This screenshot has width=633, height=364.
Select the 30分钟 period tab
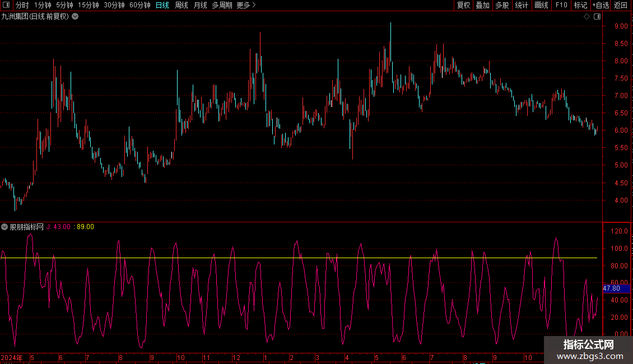point(114,5)
